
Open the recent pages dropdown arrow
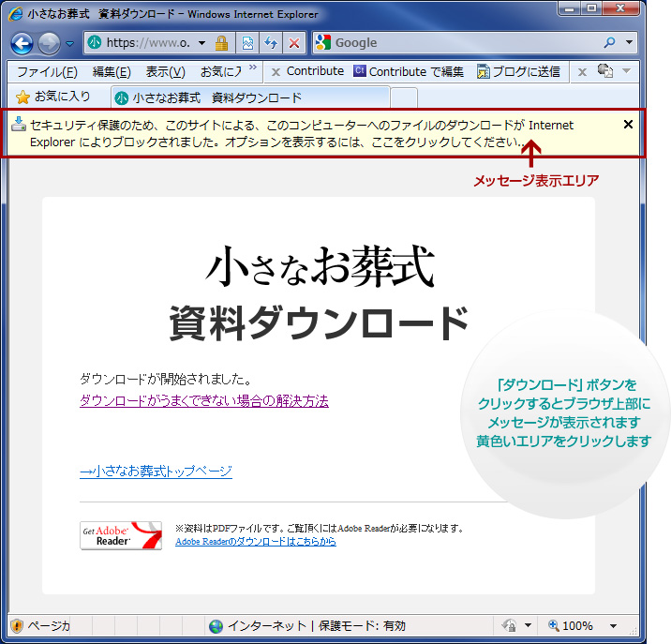click(69, 44)
